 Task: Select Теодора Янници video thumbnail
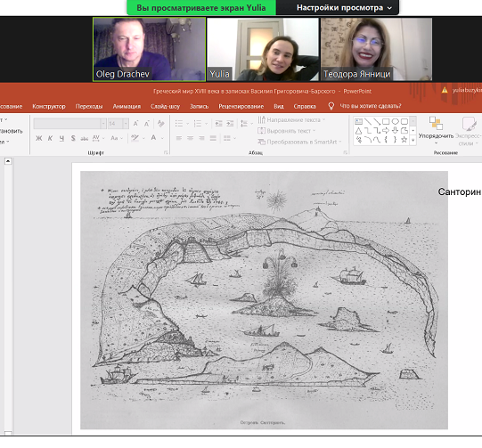pyautogui.click(x=376, y=49)
